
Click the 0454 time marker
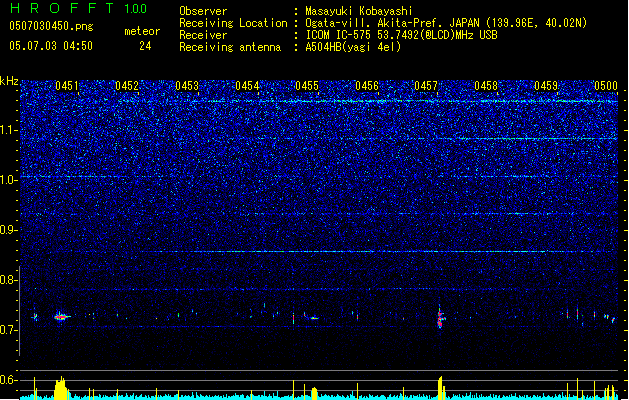(x=247, y=86)
